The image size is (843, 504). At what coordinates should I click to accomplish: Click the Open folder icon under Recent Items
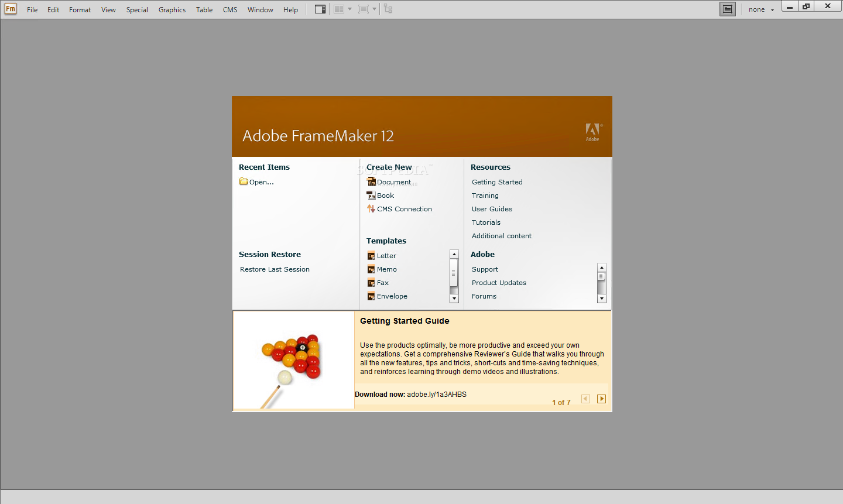[x=244, y=181]
